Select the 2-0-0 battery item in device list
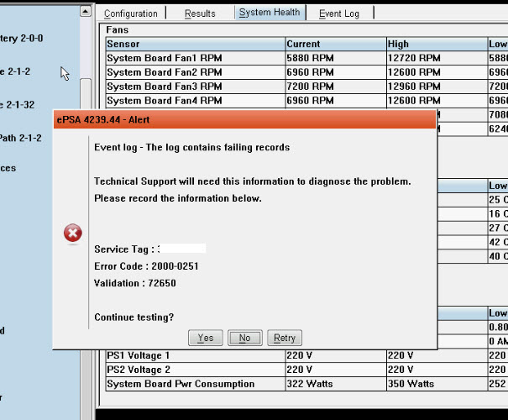Screen dimensions: 508x420 [x=22, y=39]
